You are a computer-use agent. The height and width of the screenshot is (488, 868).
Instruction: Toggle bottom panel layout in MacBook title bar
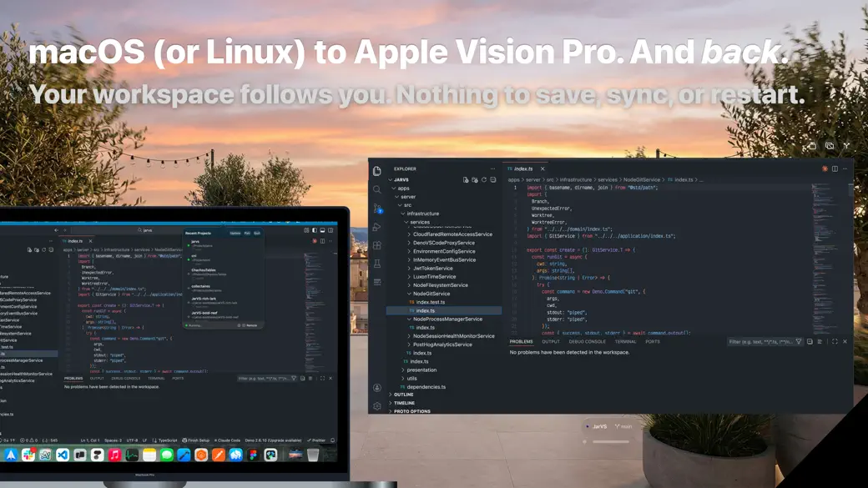(x=322, y=230)
